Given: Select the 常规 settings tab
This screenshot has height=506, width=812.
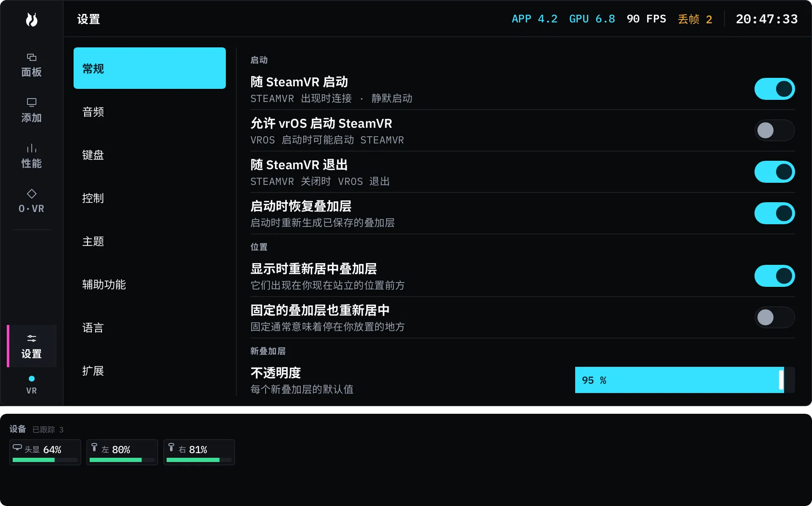Looking at the screenshot, I should coord(150,68).
